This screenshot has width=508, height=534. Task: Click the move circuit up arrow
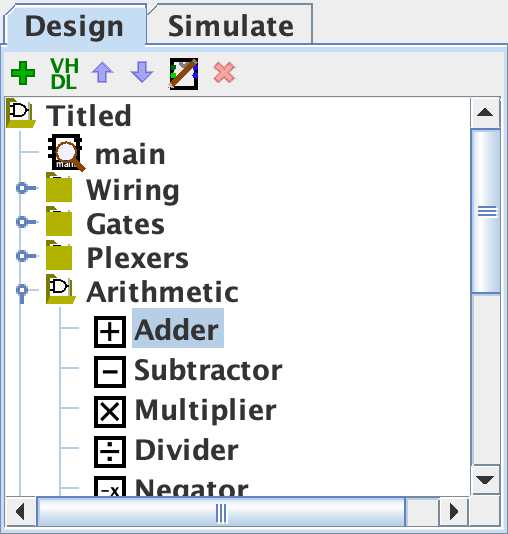pos(102,72)
